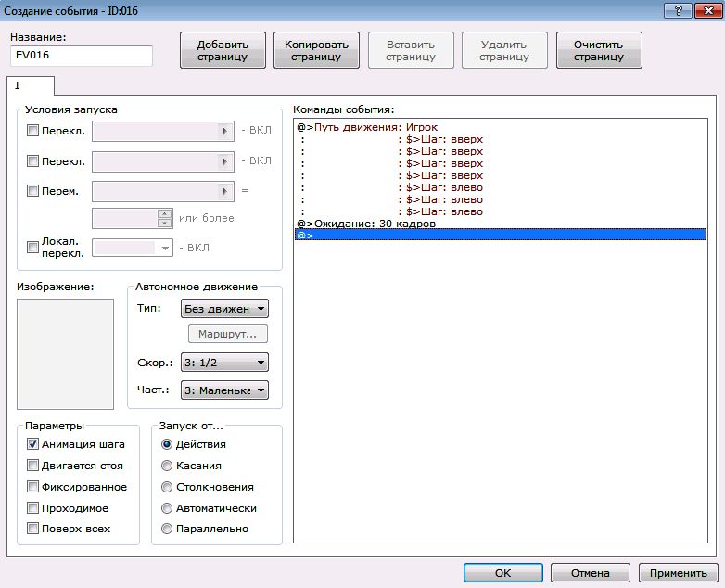This screenshot has width=725, height=588.
Task: Tick the 'Перем.' variable condition checkbox
Action: 33,191
